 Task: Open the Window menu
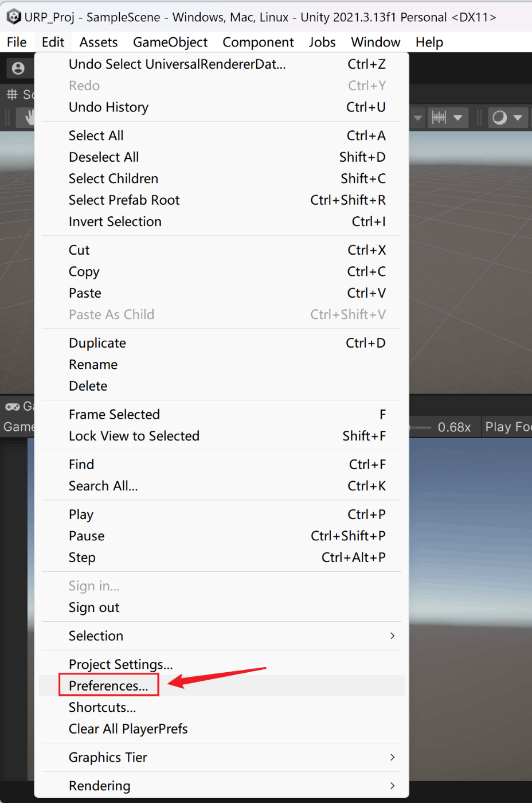click(x=375, y=42)
